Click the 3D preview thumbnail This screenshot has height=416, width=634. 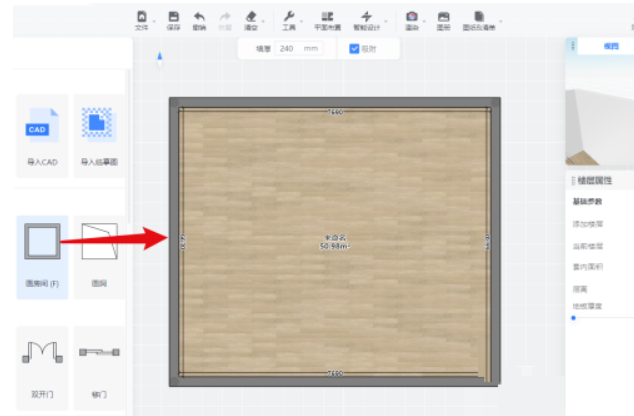pos(600,110)
